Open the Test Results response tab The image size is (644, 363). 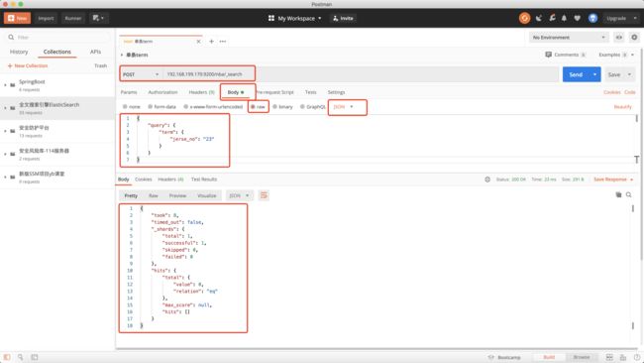click(204, 180)
